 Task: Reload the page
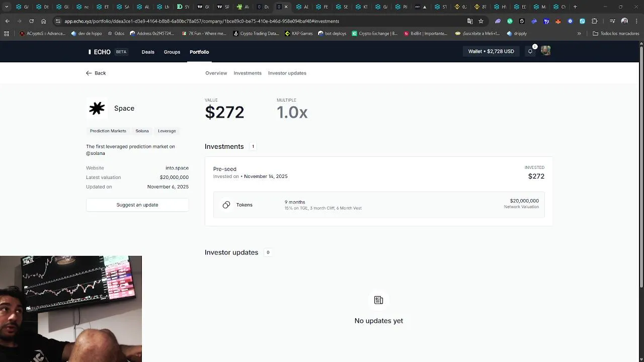31,21
